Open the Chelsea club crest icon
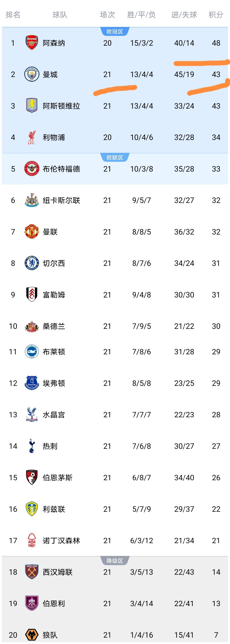This screenshot has height=644, width=230. [32, 263]
